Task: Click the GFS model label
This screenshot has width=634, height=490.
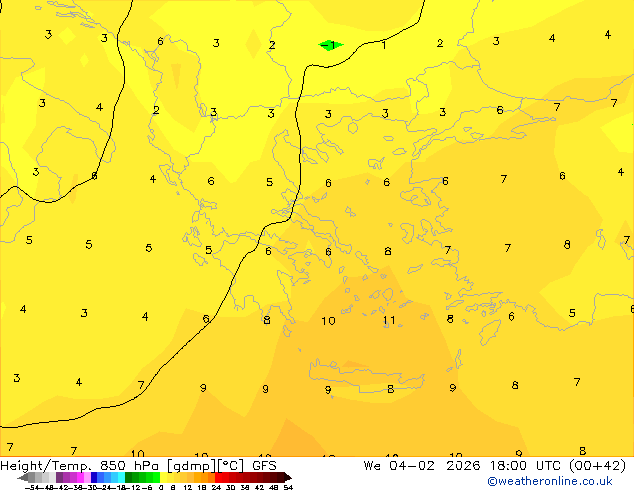Action: 264,466
